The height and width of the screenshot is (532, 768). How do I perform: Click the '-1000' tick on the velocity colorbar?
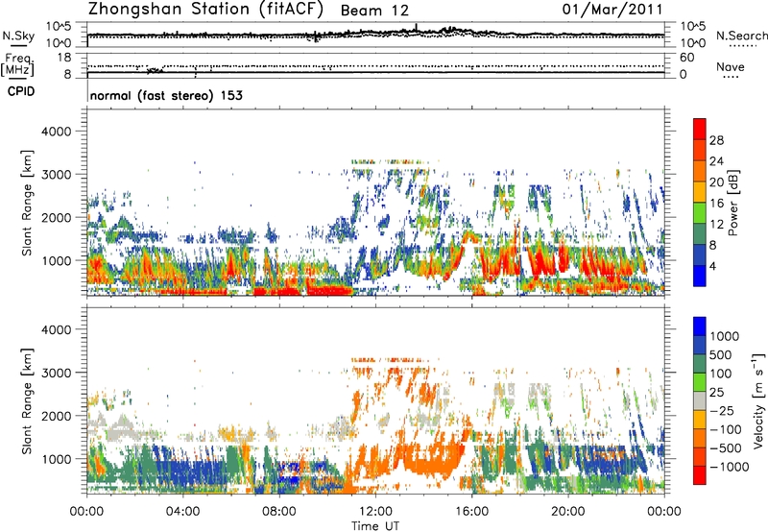tap(729, 467)
